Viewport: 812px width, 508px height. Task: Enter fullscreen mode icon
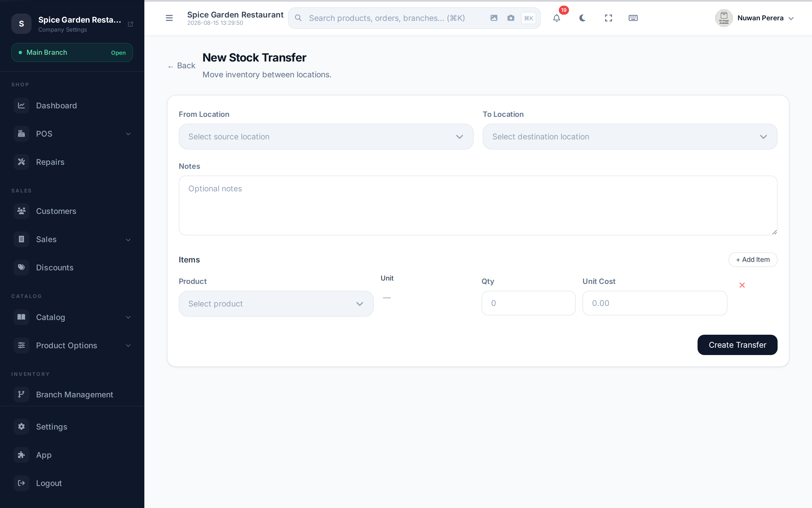[608, 18]
